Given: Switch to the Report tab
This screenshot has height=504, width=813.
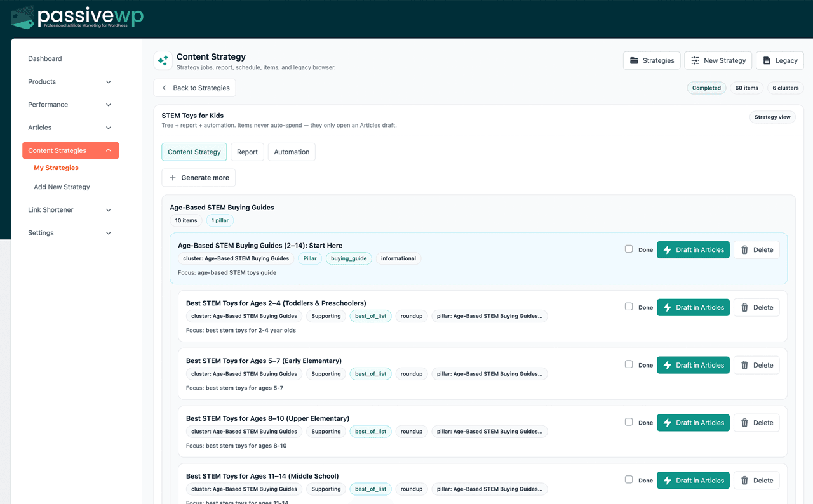Looking at the screenshot, I should click(247, 152).
